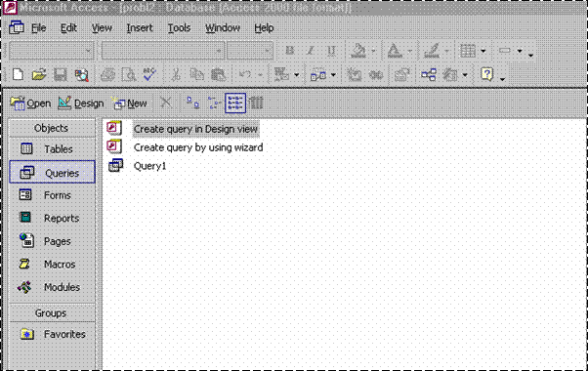This screenshot has width=588, height=371.
Task: Open the Edit menu
Action: click(68, 27)
